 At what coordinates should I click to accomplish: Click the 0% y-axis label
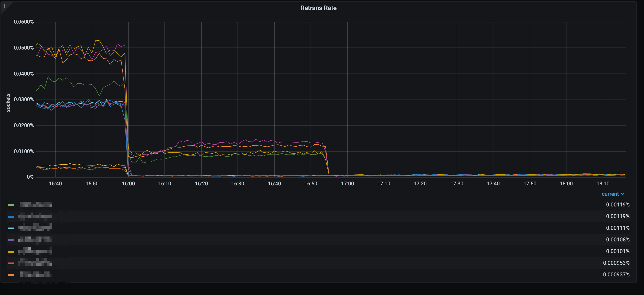click(x=30, y=177)
